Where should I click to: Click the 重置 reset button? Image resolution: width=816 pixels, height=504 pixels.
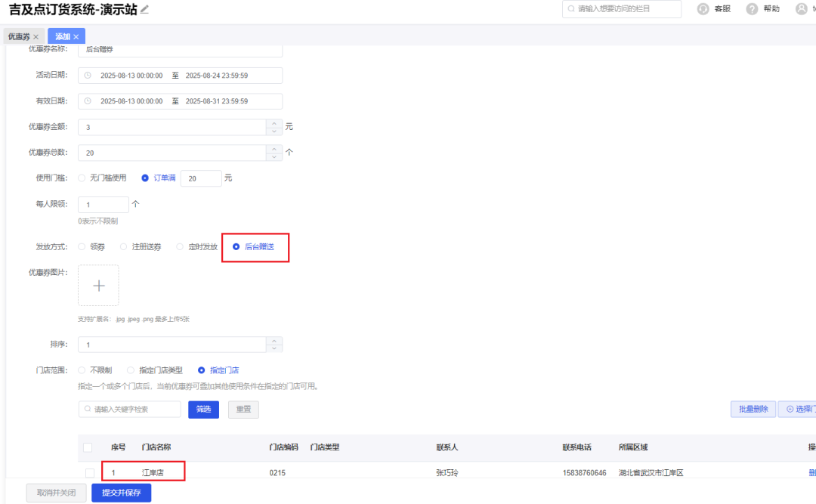click(243, 410)
